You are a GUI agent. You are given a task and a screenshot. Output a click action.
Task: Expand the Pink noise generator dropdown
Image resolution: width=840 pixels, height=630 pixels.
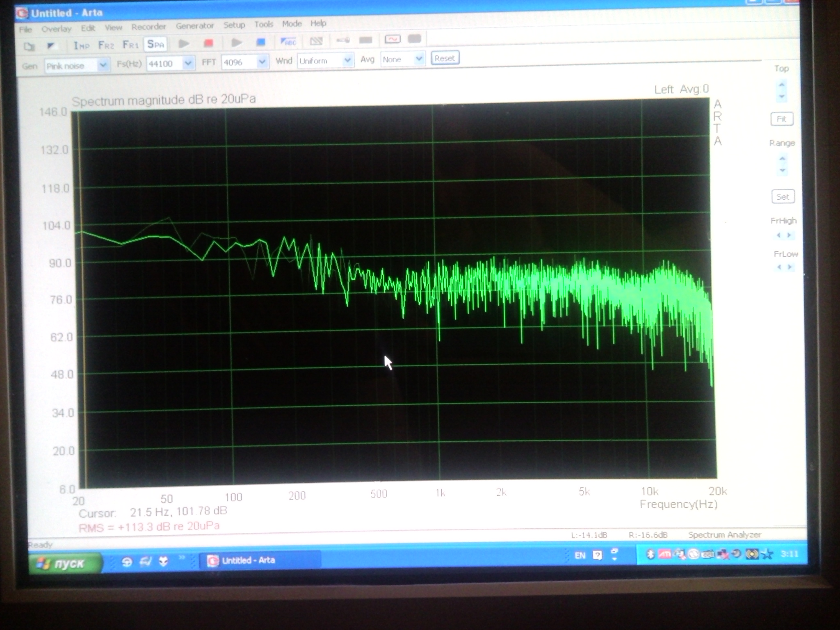click(x=103, y=65)
